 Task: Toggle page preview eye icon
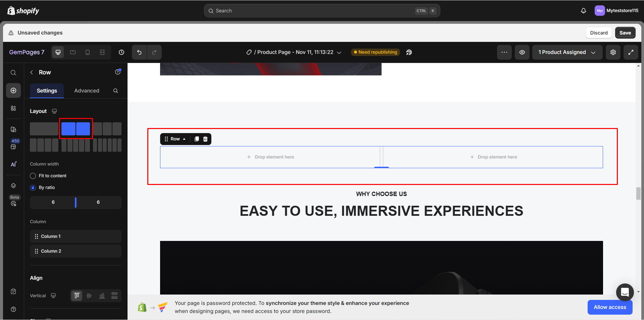522,52
